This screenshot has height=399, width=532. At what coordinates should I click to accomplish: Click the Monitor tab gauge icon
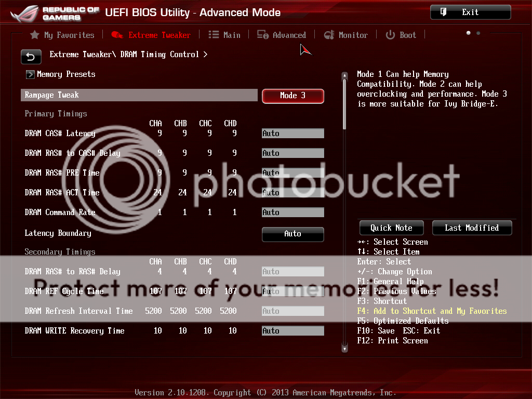click(x=329, y=35)
